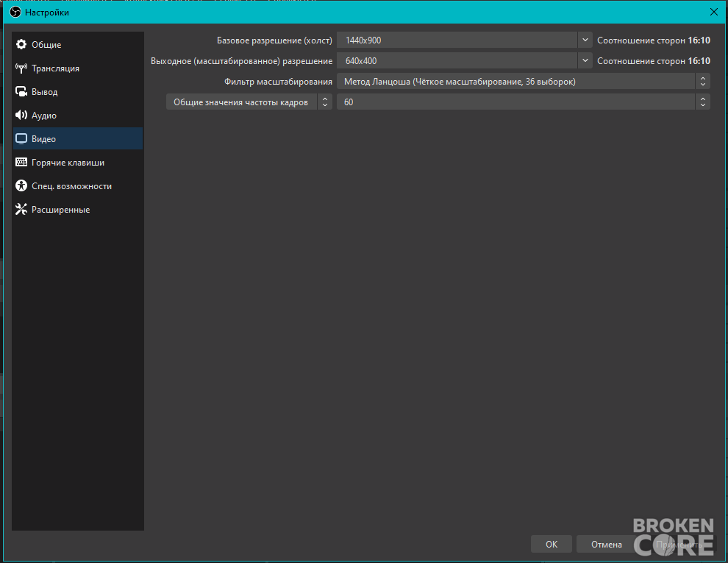Close the Настройки window
Viewport: 728px width, 563px height.
713,12
